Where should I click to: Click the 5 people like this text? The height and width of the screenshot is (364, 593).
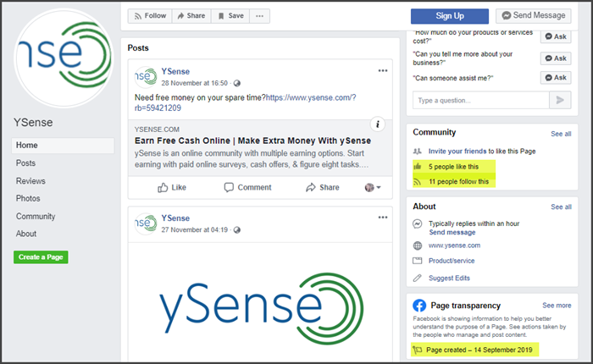[453, 167]
